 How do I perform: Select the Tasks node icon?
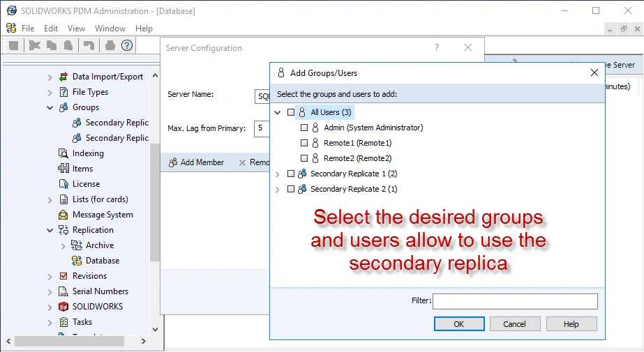63,322
